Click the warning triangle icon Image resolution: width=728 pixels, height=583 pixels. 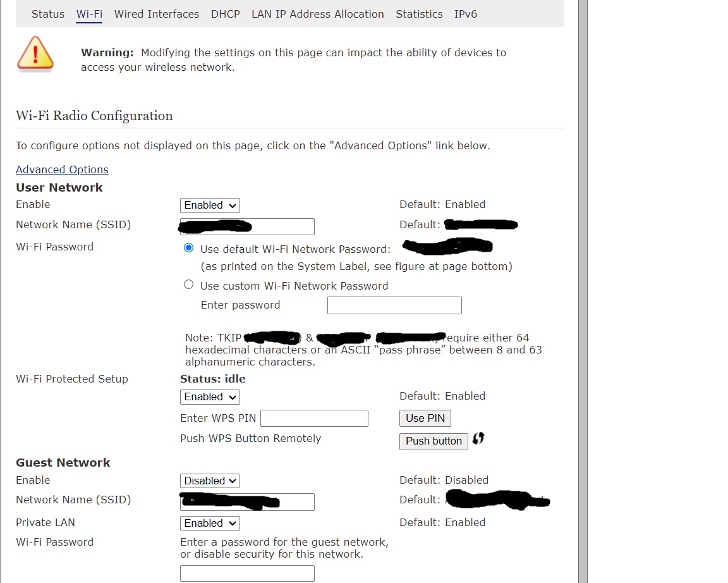coord(35,54)
